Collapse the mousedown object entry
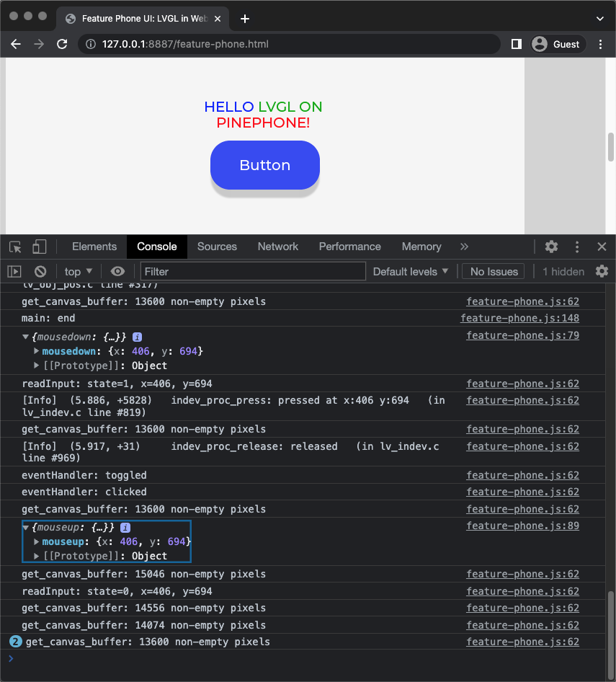Image resolution: width=616 pixels, height=682 pixels. click(26, 337)
